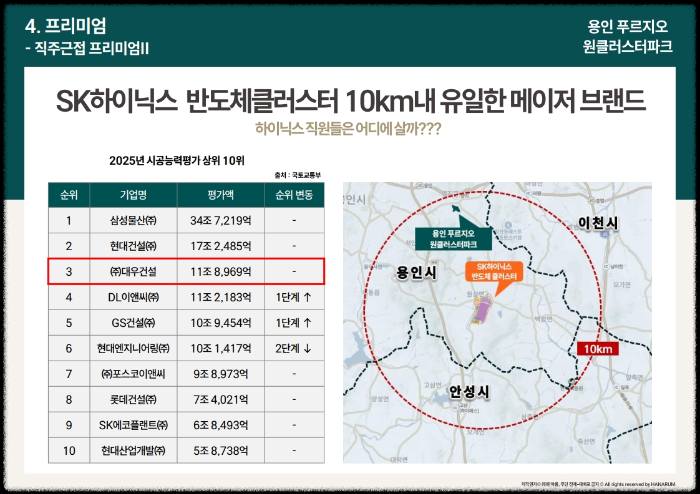700x494 pixels.
Task: Click the purple cluster site marker on map
Action: (481, 311)
